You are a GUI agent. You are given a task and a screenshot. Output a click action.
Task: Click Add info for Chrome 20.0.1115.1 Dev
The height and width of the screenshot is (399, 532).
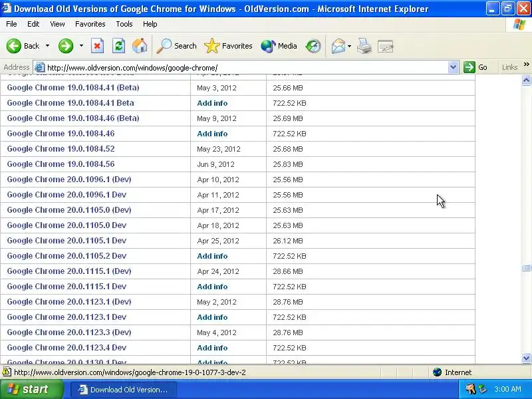(x=212, y=287)
